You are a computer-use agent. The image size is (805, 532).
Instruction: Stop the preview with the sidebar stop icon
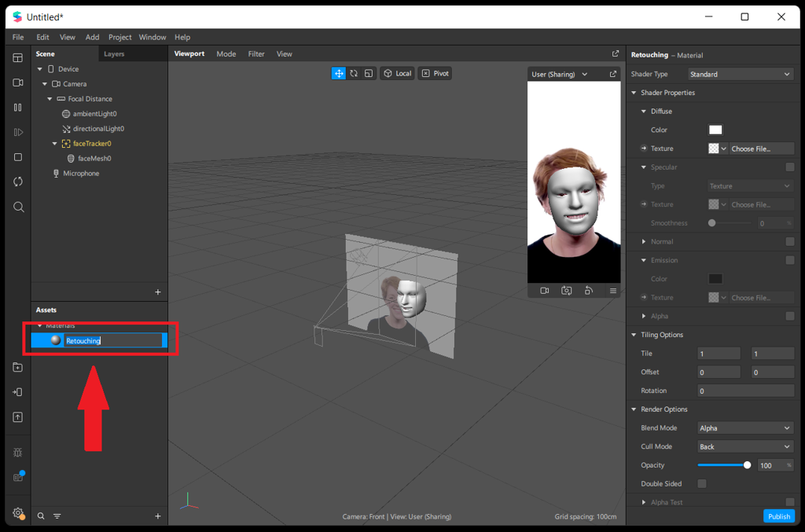tap(18, 157)
